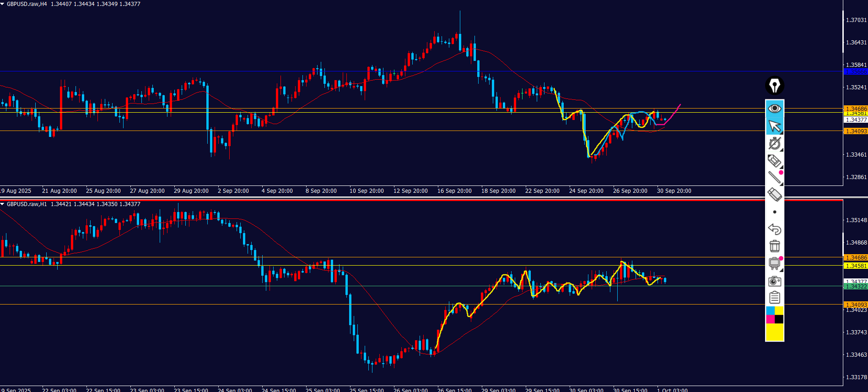Viewport: 868px width, 392px height.
Task: Select the cursor arrow tool
Action: coord(774,126)
